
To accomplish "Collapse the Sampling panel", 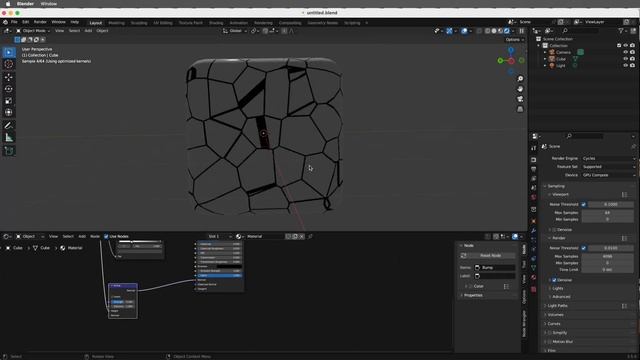I will [556, 186].
